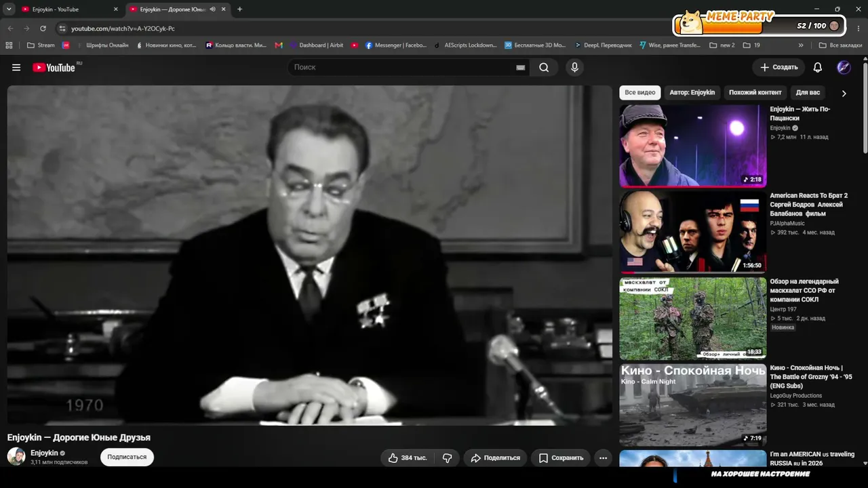Open the Центр 197 channel name
The image size is (868, 488).
coord(783,309)
